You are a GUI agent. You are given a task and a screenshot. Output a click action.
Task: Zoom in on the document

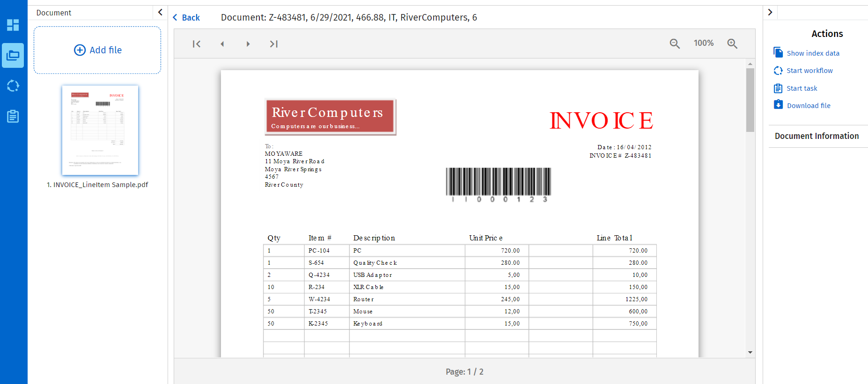(732, 43)
